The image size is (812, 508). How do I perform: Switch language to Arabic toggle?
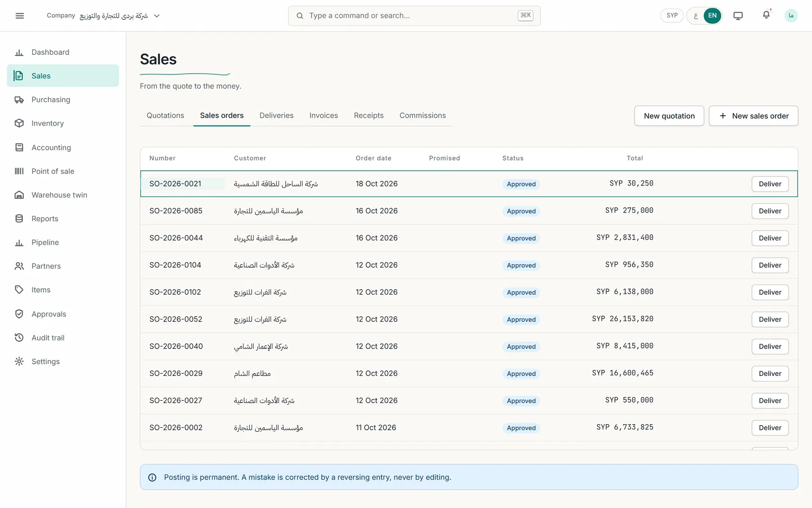point(696,16)
